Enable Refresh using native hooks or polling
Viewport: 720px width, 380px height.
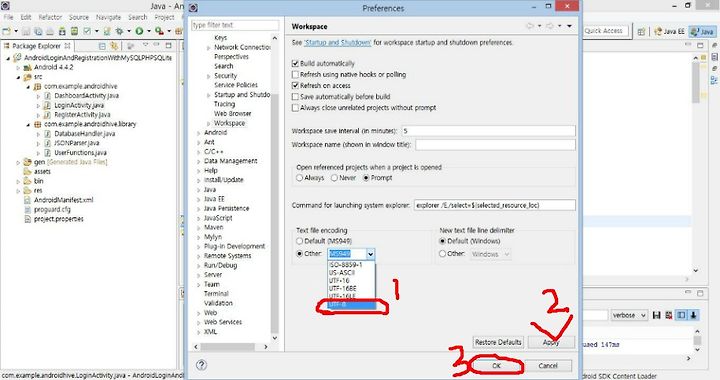[x=295, y=74]
